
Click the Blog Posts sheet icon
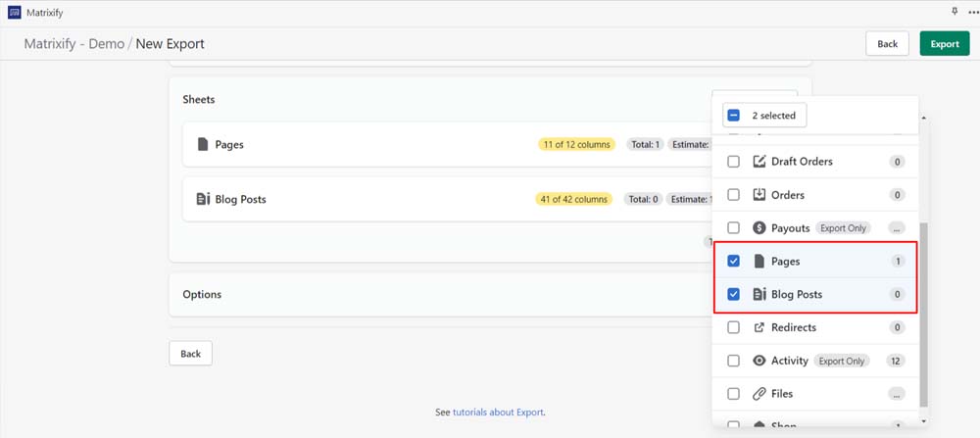click(202, 199)
